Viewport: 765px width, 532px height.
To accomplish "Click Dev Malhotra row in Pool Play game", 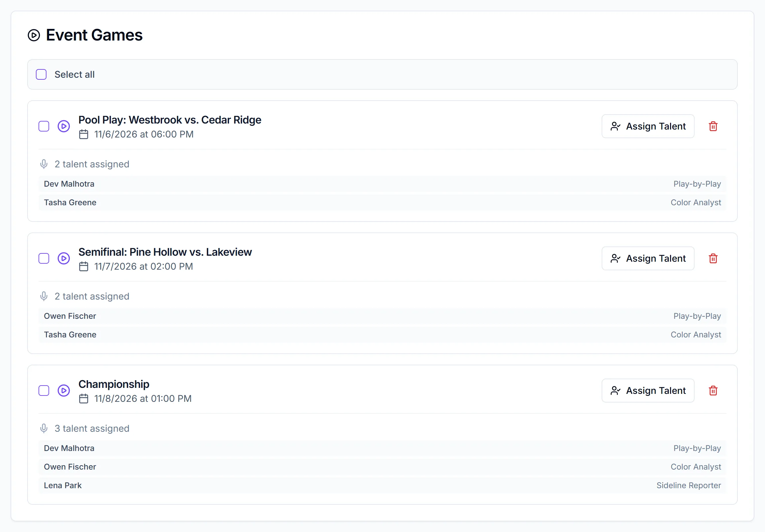I will 382,184.
